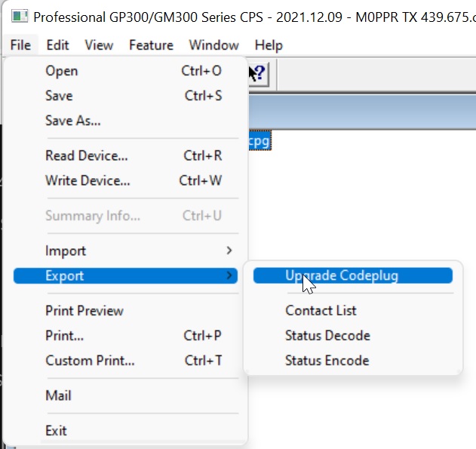
Task: Click Upgrade Codeplug in Export submenu
Action: 353,275
